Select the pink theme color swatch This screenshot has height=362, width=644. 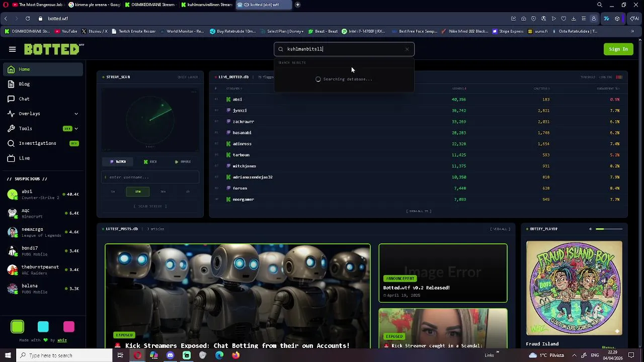69,327
